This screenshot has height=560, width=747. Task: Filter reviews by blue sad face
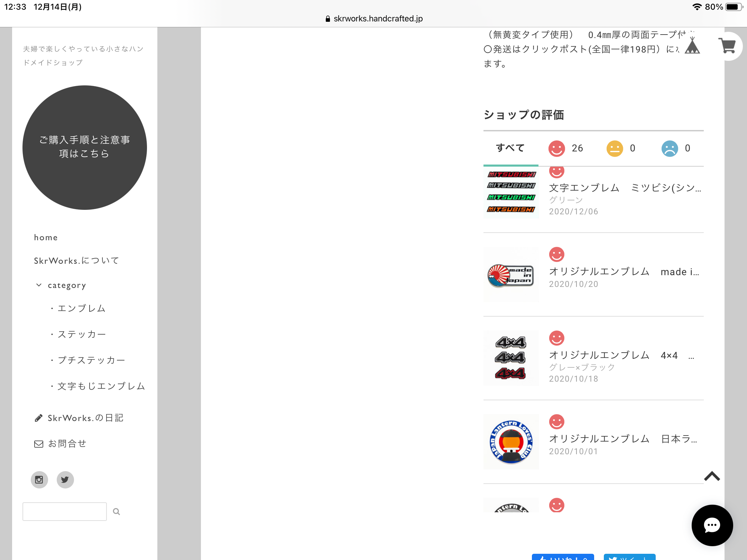point(670,148)
